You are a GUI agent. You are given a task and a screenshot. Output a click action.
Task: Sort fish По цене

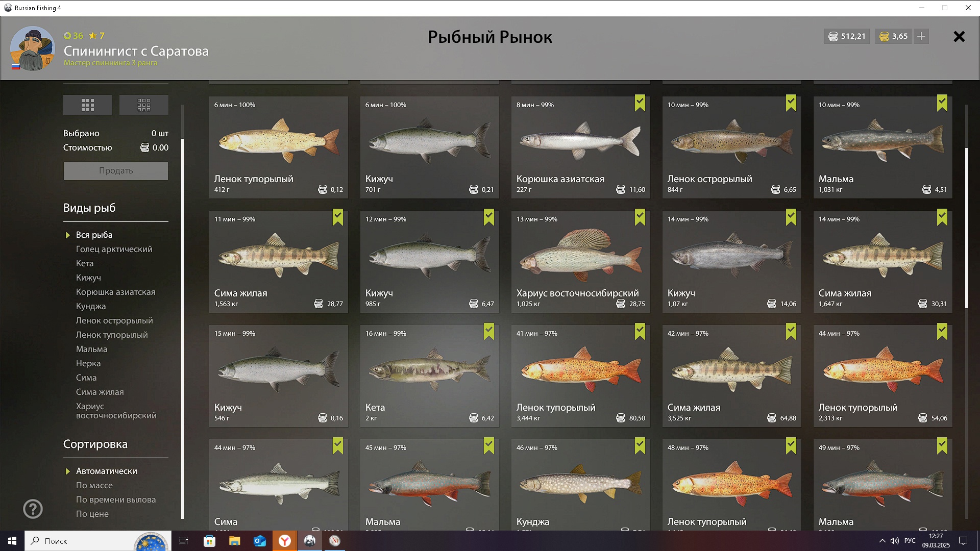[x=92, y=514]
